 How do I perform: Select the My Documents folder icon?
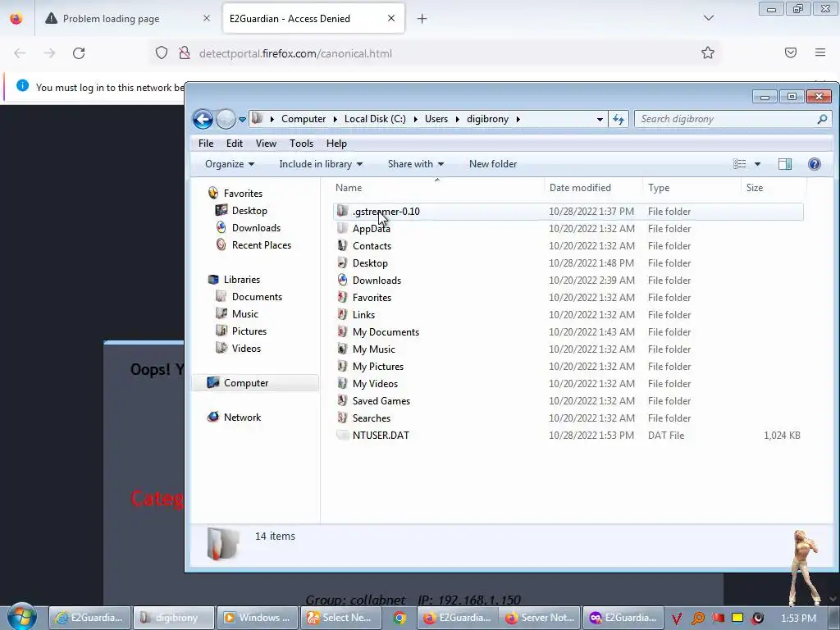point(342,331)
